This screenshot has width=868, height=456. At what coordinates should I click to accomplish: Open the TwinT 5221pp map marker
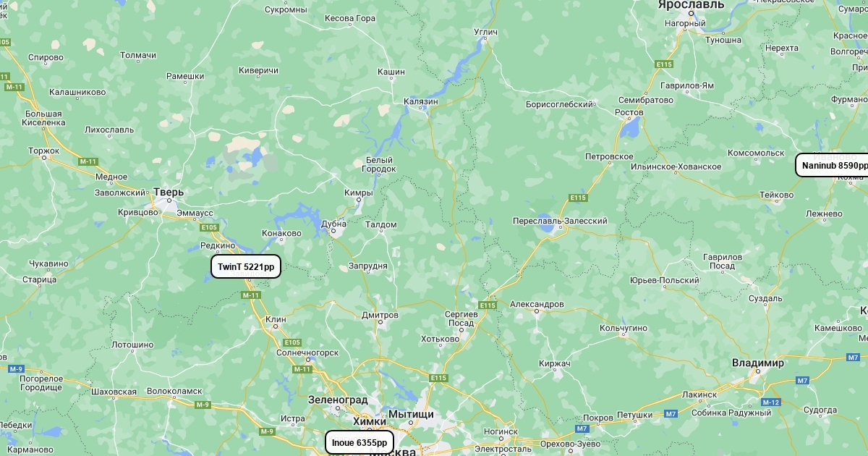click(246, 266)
